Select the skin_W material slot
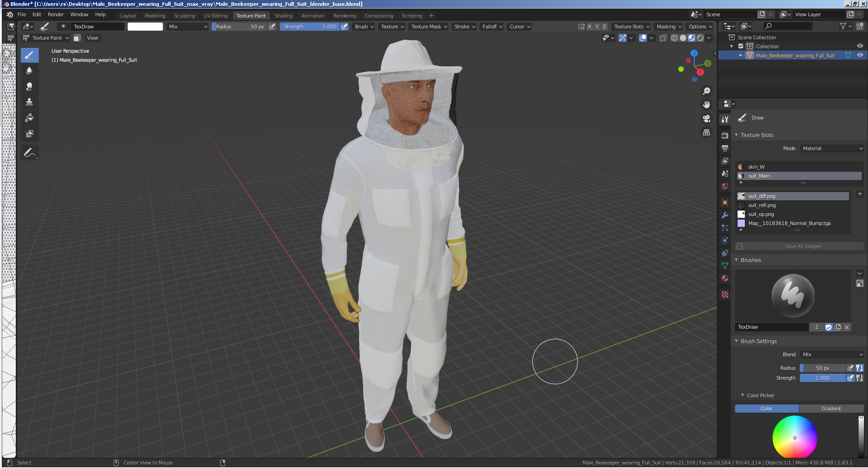The height and width of the screenshot is (469, 868). click(x=799, y=167)
